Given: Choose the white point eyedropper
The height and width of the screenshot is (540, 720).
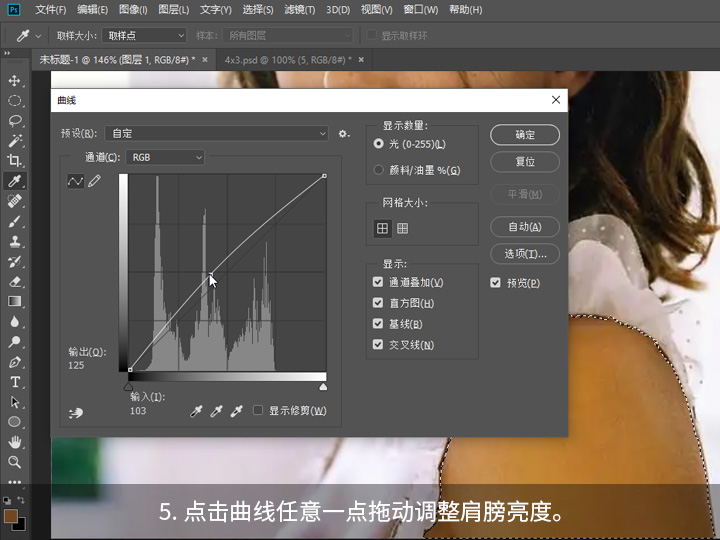Looking at the screenshot, I should coord(237,411).
